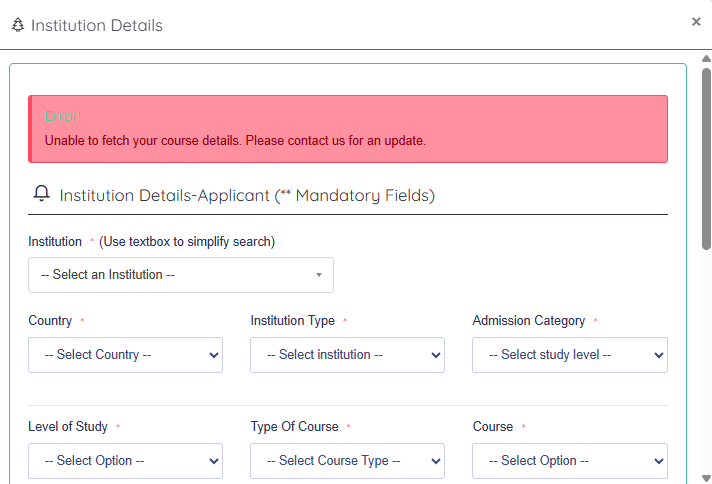Image resolution: width=712 pixels, height=484 pixels.
Task: Click the 'Unable to fetch your course details' message
Action: pos(235,141)
